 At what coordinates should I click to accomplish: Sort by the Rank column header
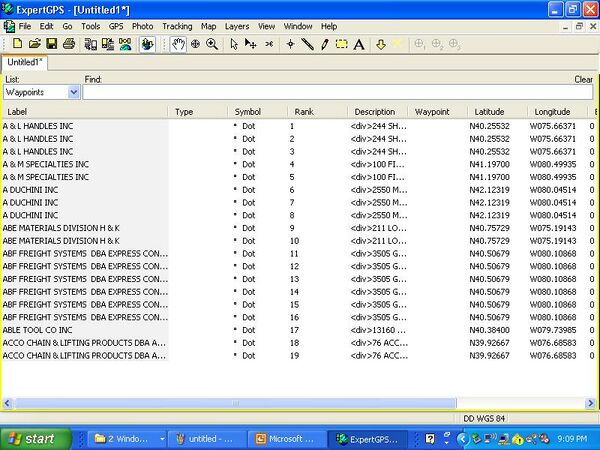coord(317,112)
